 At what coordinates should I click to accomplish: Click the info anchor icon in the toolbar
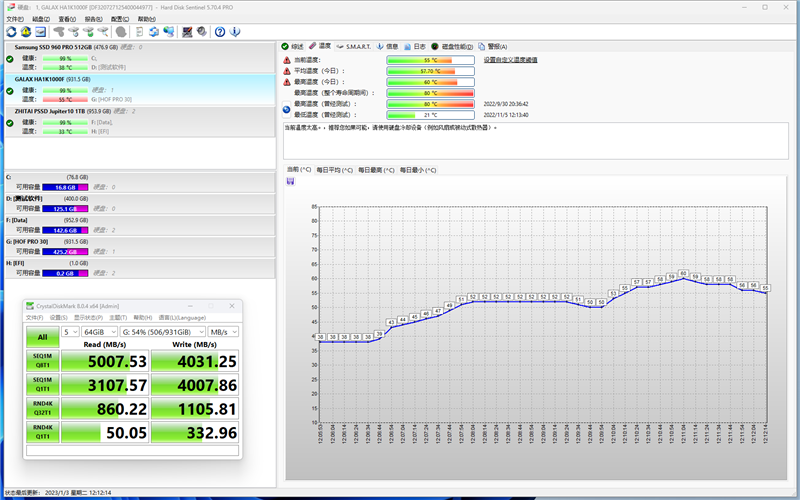point(232,32)
